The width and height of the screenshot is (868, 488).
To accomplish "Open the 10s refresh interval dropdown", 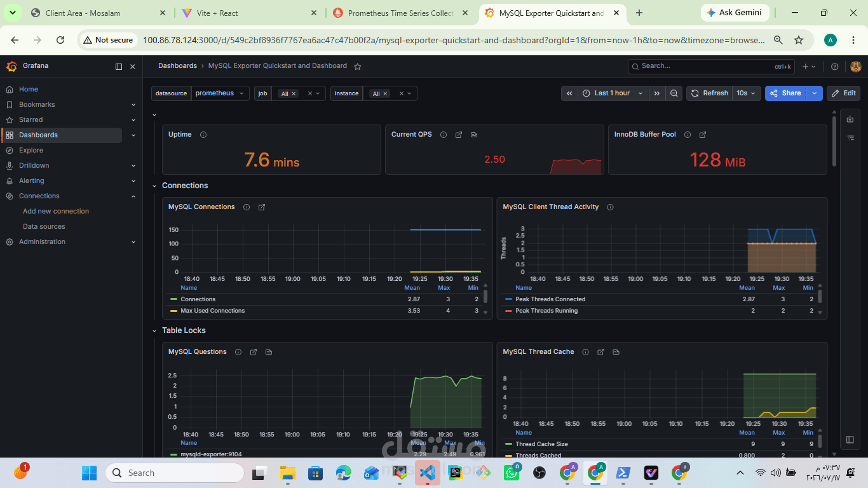I will click(x=747, y=93).
